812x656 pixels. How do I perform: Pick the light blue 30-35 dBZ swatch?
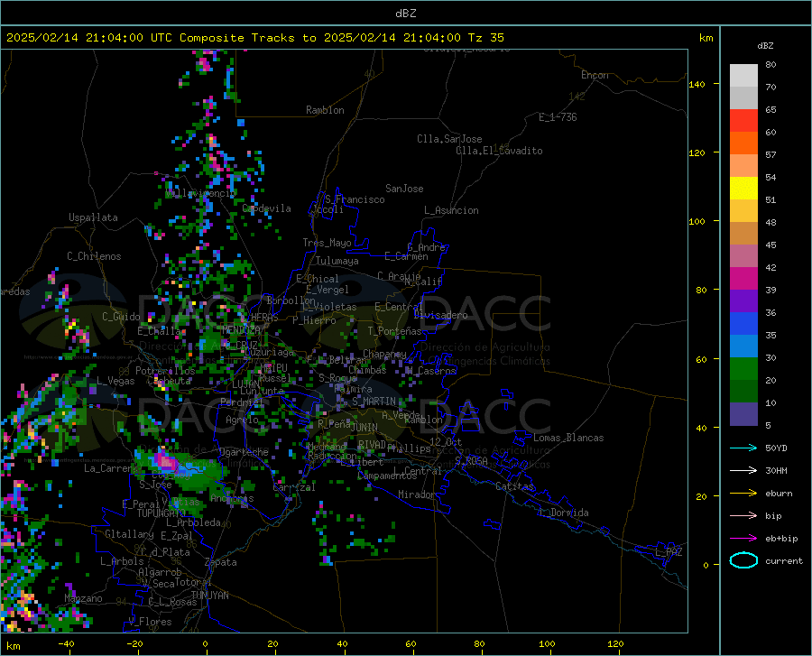(743, 346)
